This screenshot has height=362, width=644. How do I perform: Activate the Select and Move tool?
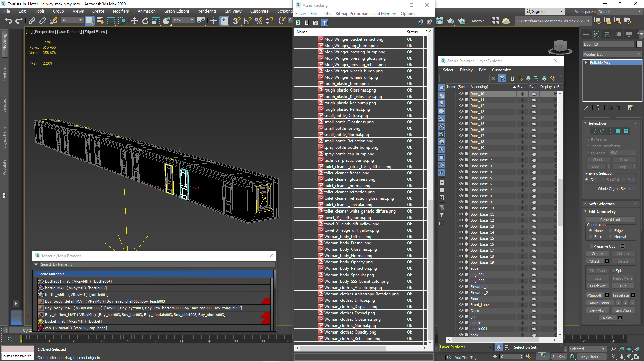click(134, 21)
